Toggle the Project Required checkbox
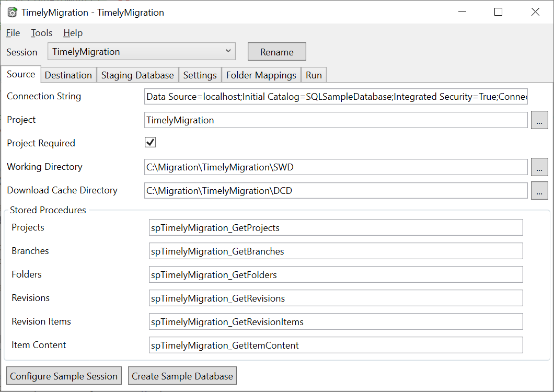 (150, 143)
